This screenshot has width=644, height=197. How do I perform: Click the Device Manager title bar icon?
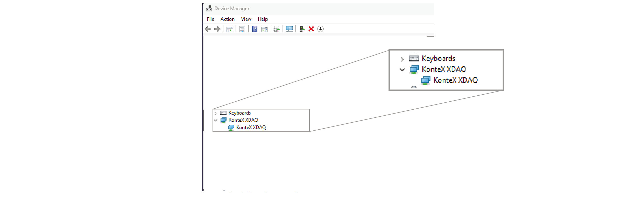coord(209,9)
